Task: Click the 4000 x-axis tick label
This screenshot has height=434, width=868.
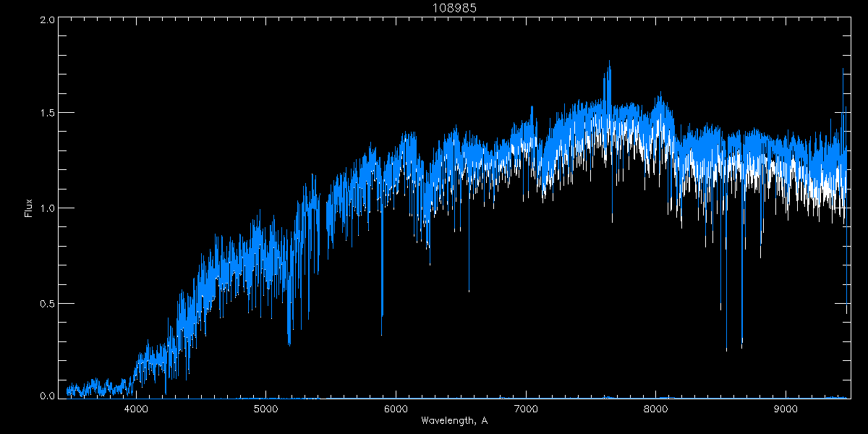Action: [136, 409]
